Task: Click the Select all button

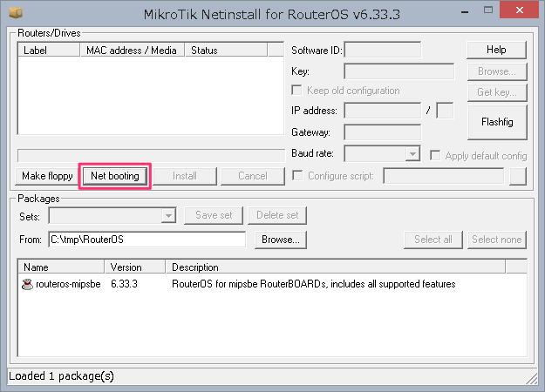Action: [433, 240]
